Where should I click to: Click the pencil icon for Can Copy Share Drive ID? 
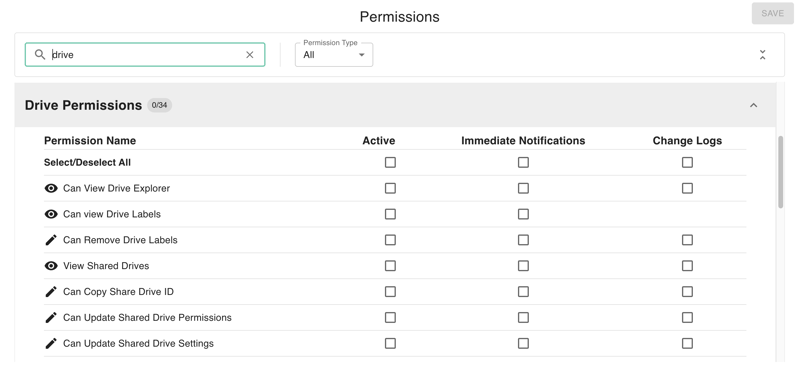tap(51, 292)
